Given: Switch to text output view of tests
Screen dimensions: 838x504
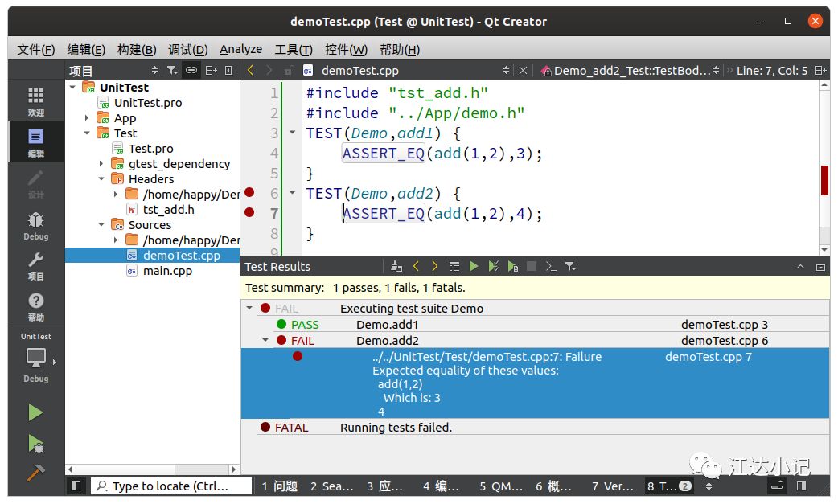Looking at the screenshot, I should (x=550, y=266).
